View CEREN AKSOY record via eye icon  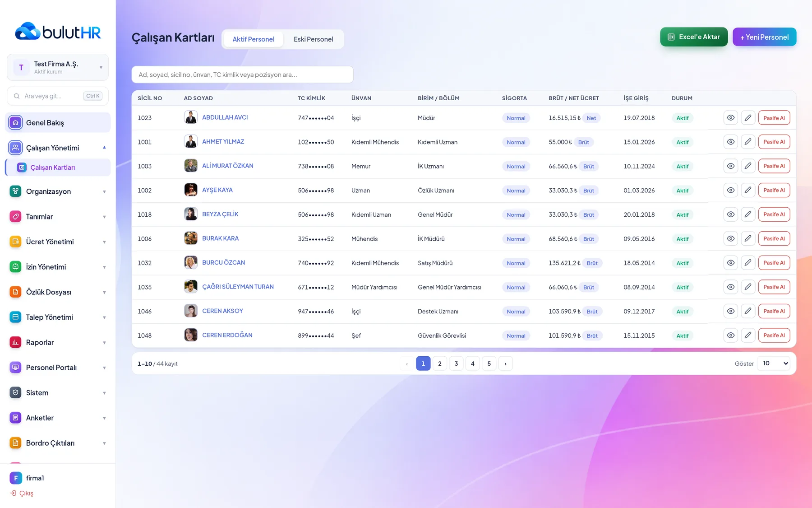coord(731,311)
